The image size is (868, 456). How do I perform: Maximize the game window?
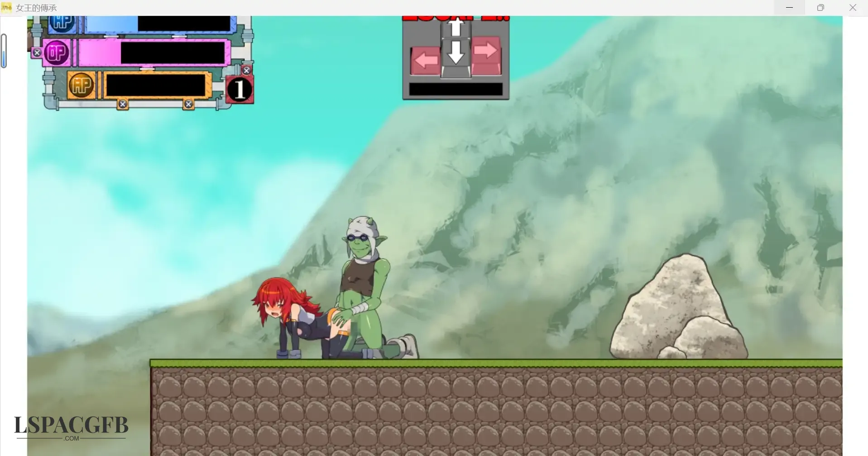(820, 8)
